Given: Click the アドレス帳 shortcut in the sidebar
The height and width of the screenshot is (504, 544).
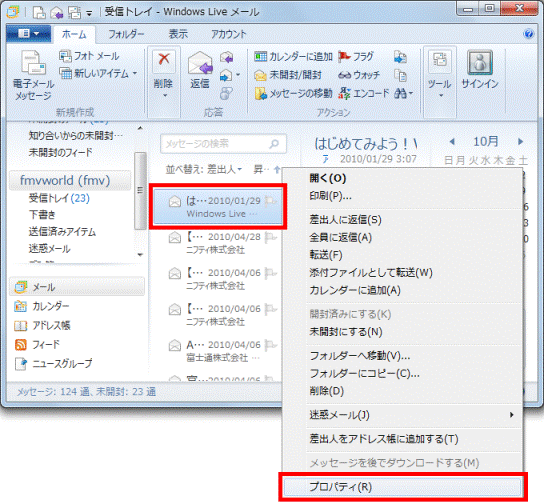Looking at the screenshot, I should [42, 325].
